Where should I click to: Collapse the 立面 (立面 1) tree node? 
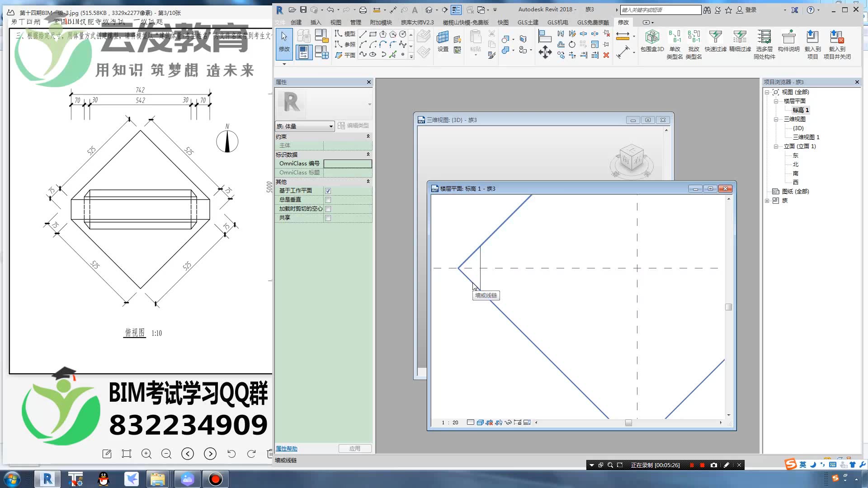click(776, 146)
